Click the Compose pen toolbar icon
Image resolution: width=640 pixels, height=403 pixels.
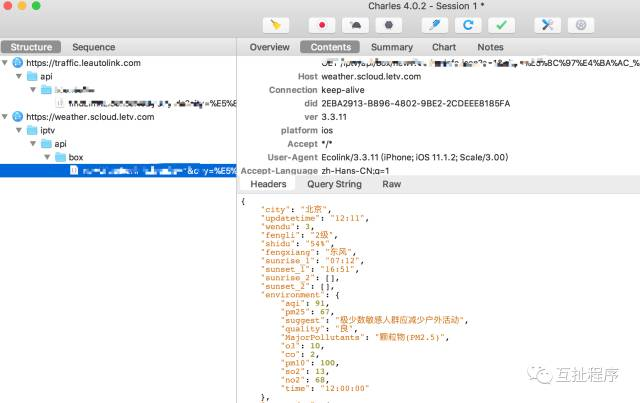435,25
